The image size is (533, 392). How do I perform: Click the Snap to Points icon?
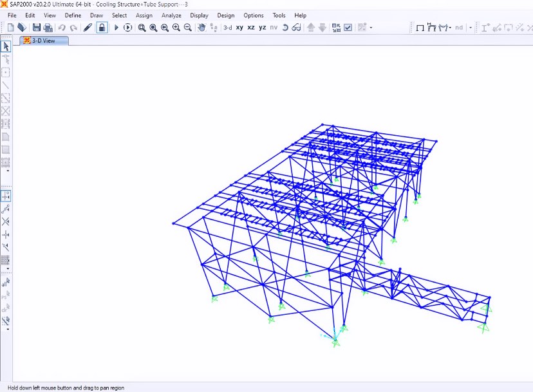pos(6,196)
